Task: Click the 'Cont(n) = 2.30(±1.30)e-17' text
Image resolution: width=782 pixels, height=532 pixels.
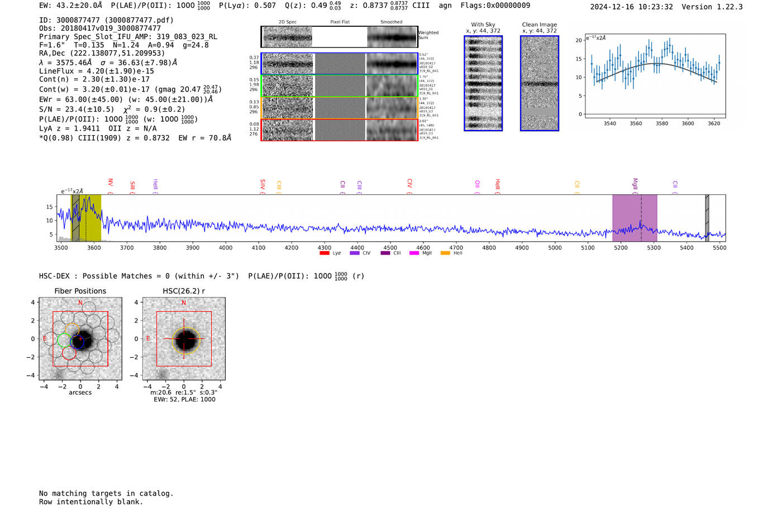Action: 94,80
